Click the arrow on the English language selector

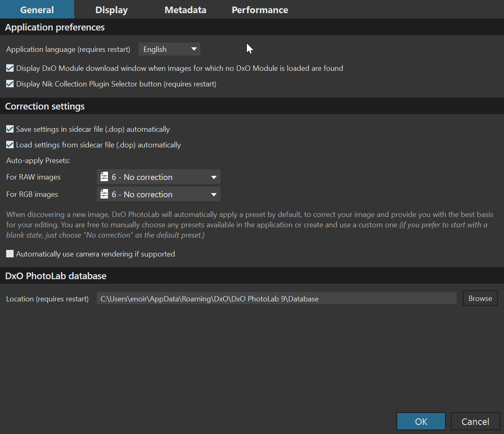[194, 49]
